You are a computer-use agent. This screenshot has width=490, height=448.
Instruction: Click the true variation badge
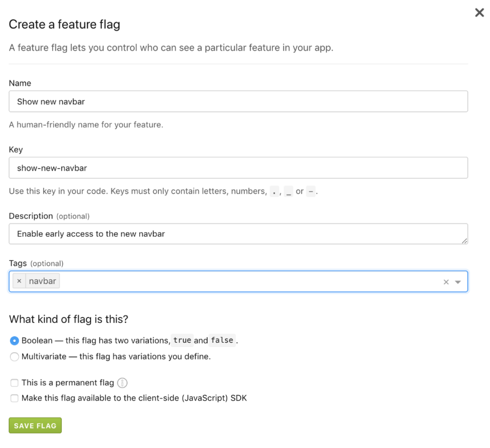[183, 340]
